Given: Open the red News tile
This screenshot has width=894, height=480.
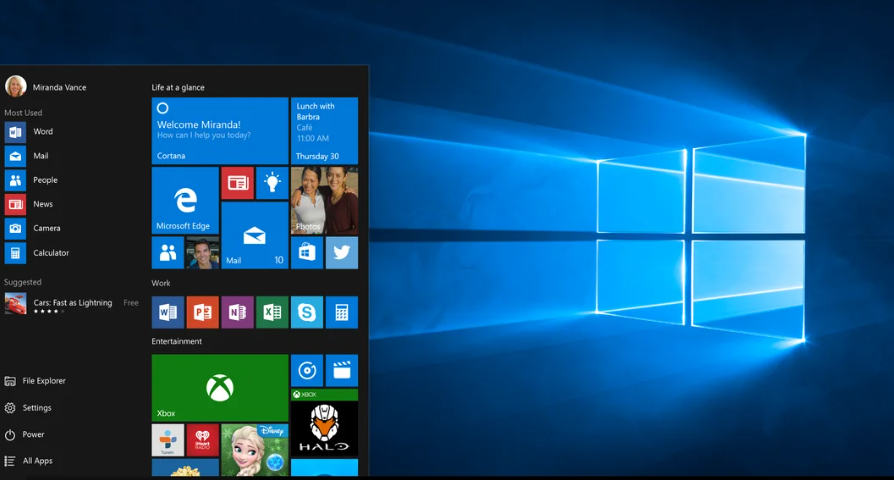Looking at the screenshot, I should [x=237, y=183].
